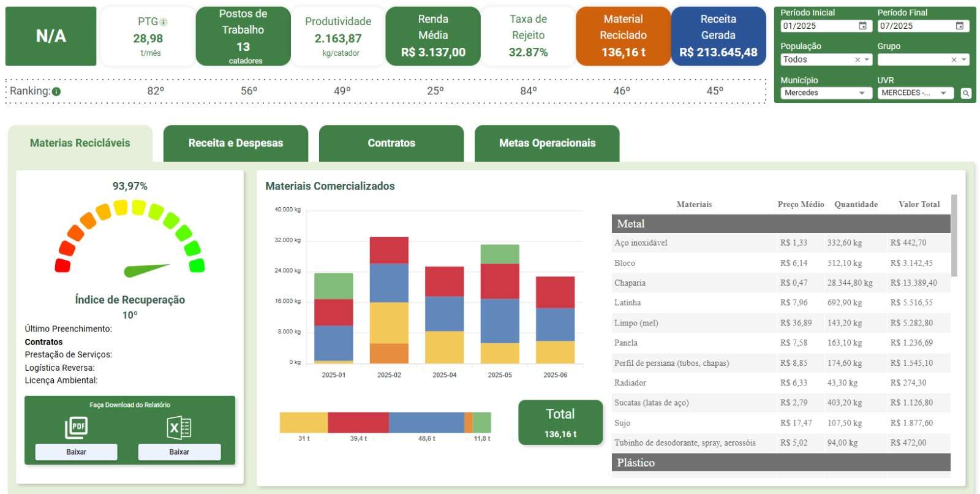The width and height of the screenshot is (980, 494).
Task: Switch to the Receita e Despesas tab
Action: coord(236,143)
